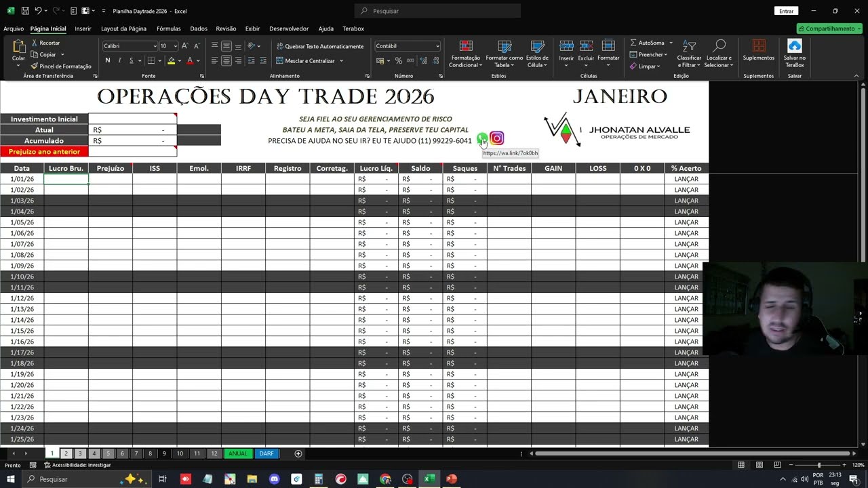Screen dimensions: 868x488
Task: Apply thousands separator style
Action: [x=409, y=61]
